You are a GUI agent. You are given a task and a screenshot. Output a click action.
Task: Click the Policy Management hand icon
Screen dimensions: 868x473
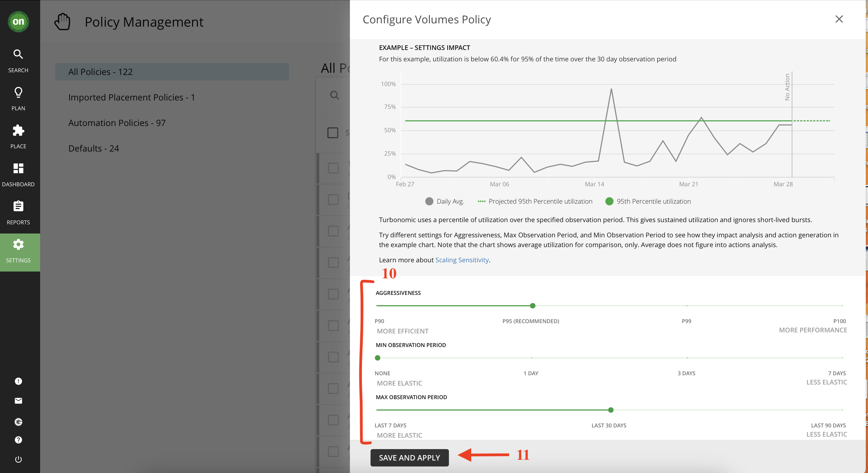(x=62, y=22)
